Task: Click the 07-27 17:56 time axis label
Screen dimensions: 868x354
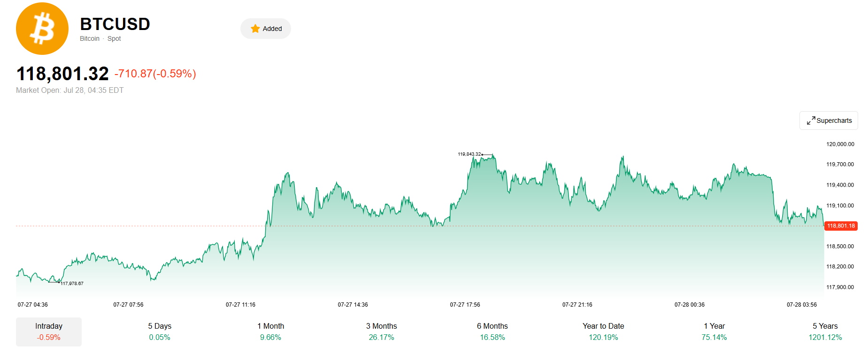Action: click(465, 304)
